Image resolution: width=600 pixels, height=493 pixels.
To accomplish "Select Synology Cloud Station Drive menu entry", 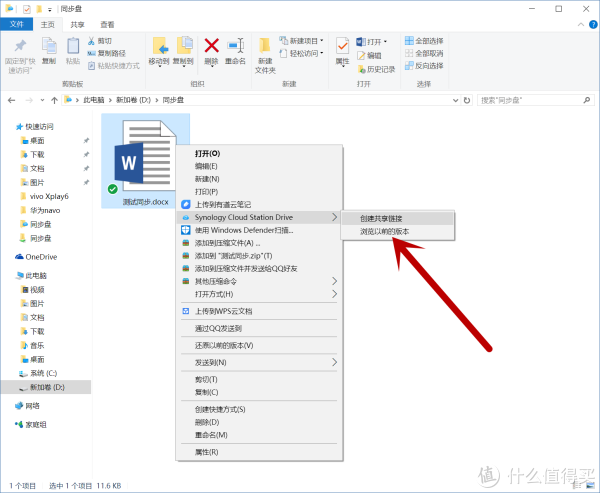I will pyautogui.click(x=259, y=217).
